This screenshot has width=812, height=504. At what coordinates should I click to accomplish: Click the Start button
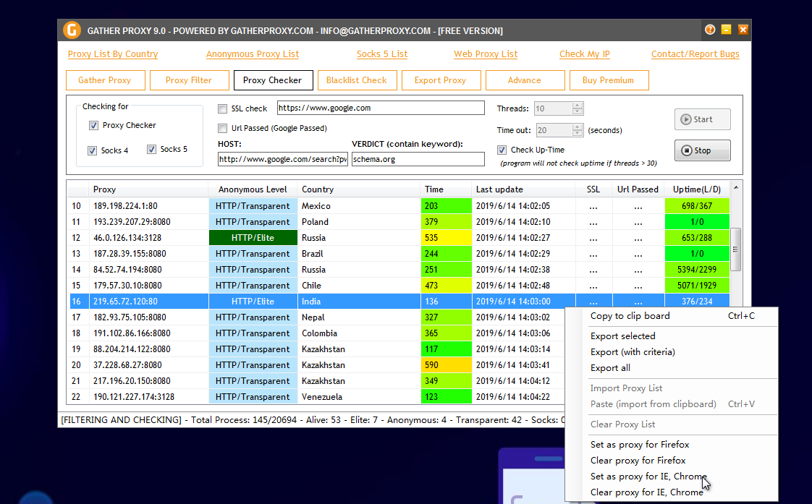pyautogui.click(x=703, y=119)
